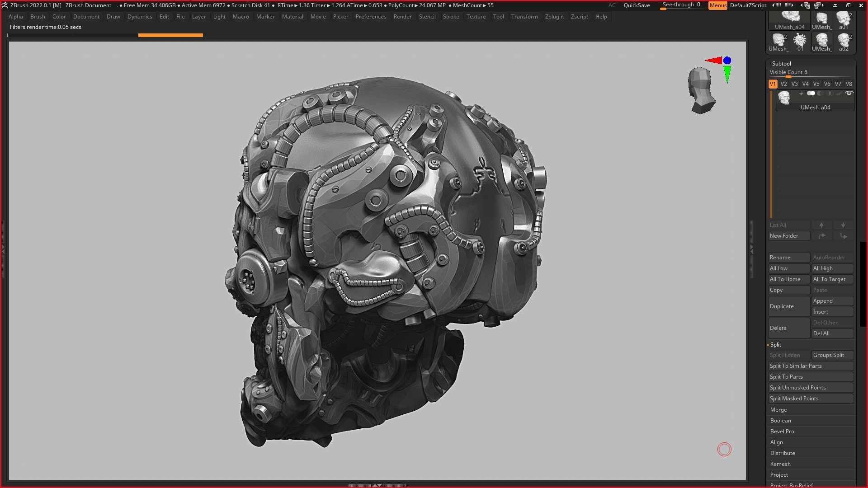Image resolution: width=868 pixels, height=488 pixels.
Task: Open the Dynamics menu
Action: pos(140,17)
